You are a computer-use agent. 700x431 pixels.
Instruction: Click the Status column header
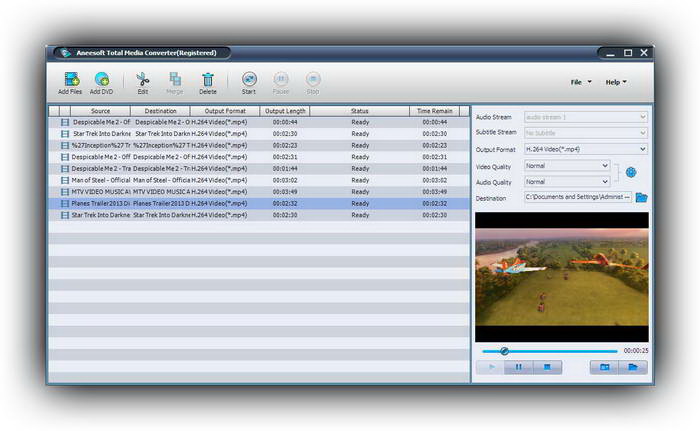(359, 111)
